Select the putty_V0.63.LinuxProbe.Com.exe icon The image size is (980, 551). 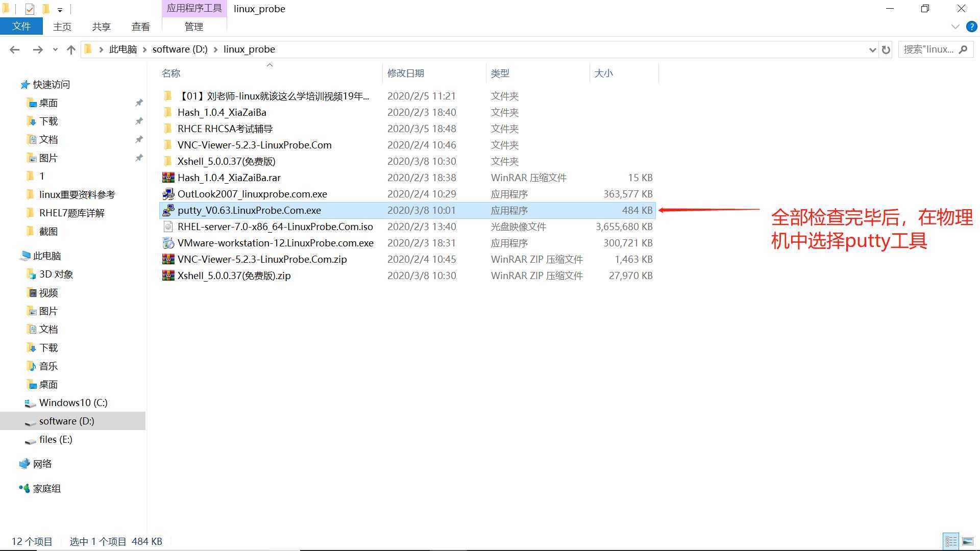[168, 210]
